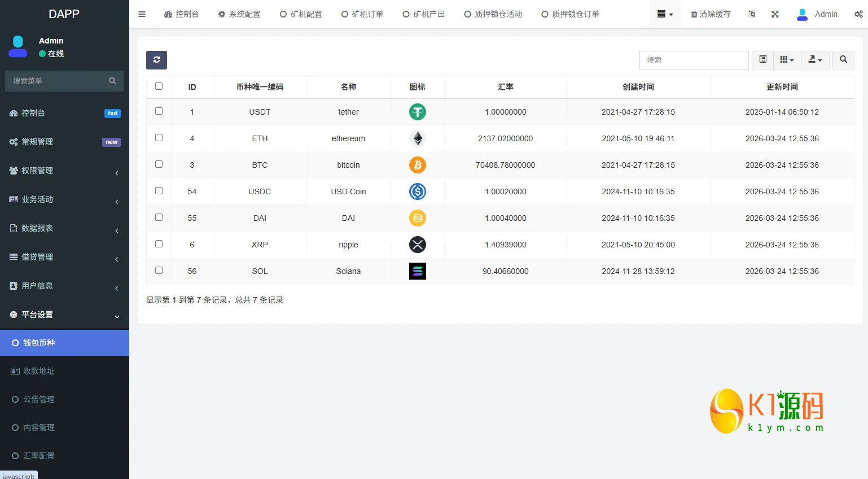Collapse the 平台设置 sidebar menu
868x479 pixels.
tap(64, 315)
